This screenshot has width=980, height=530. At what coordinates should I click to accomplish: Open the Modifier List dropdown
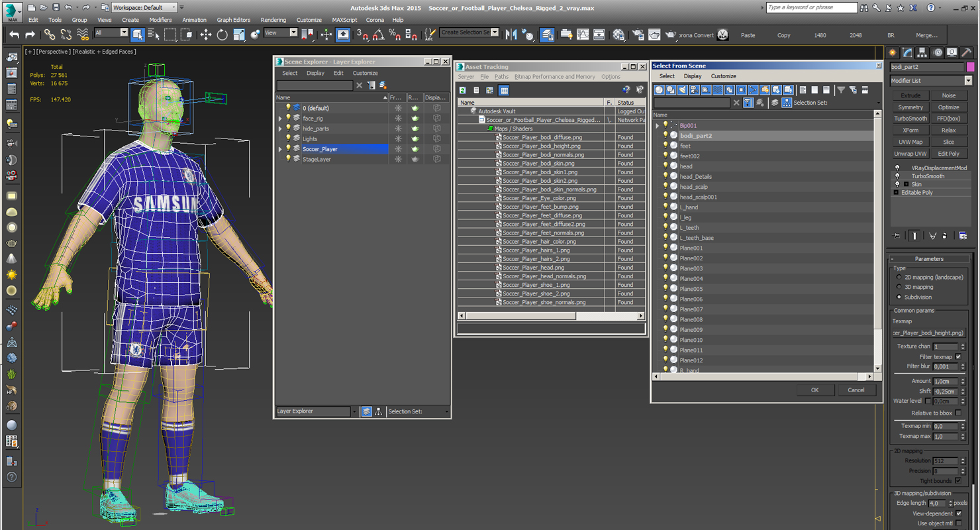point(930,81)
